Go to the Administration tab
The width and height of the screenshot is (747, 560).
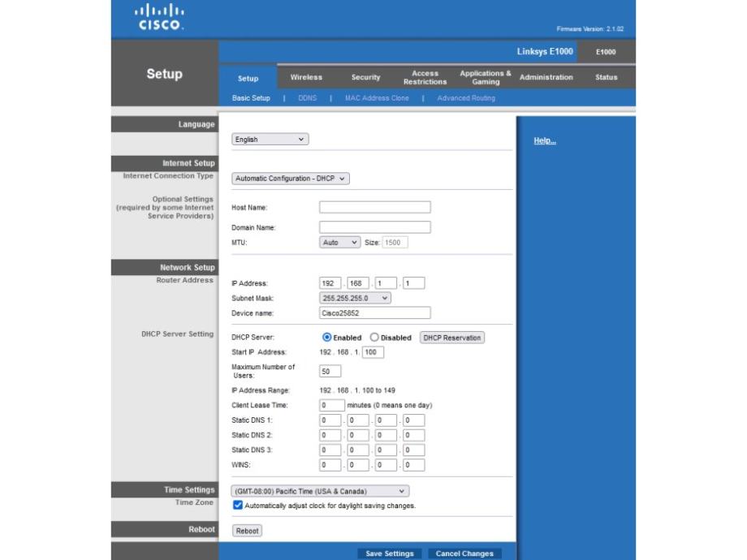[x=546, y=78]
